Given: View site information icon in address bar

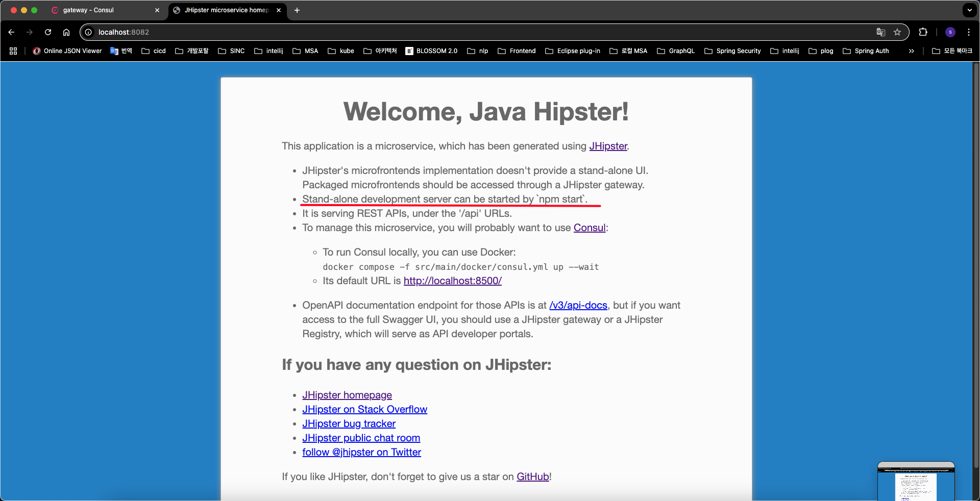Looking at the screenshot, I should 88,32.
